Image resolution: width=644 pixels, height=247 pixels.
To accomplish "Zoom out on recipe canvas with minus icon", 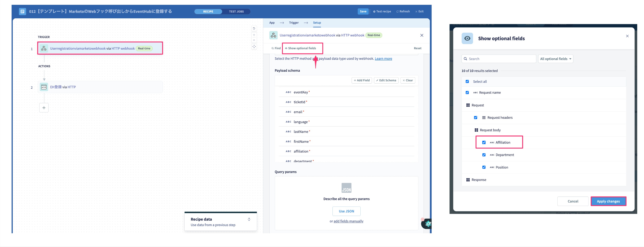I will [x=254, y=40].
